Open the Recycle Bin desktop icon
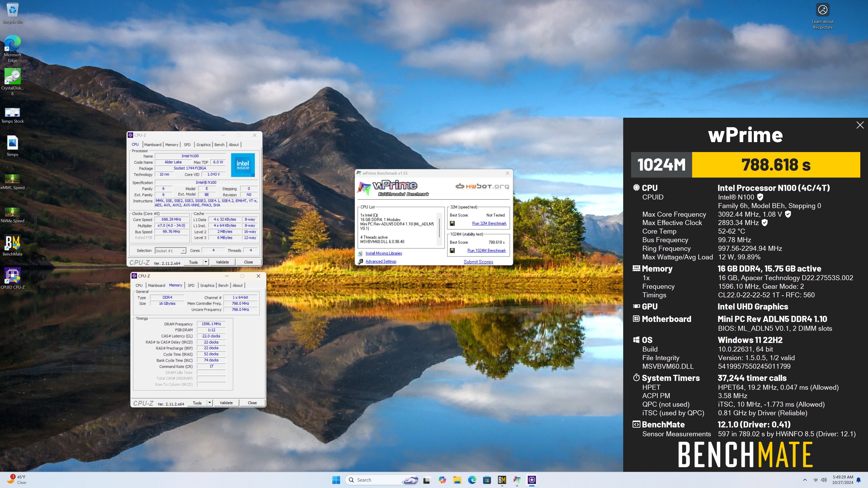868x488 pixels. [12, 13]
